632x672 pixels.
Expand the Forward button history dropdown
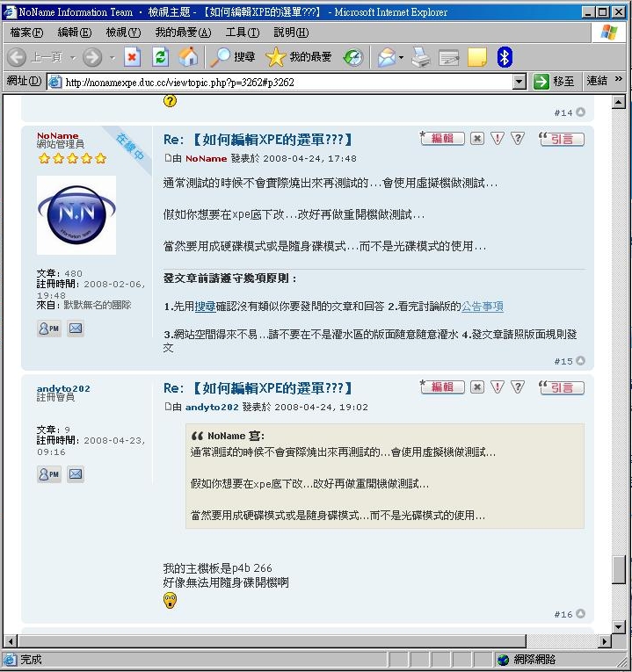click(x=112, y=58)
